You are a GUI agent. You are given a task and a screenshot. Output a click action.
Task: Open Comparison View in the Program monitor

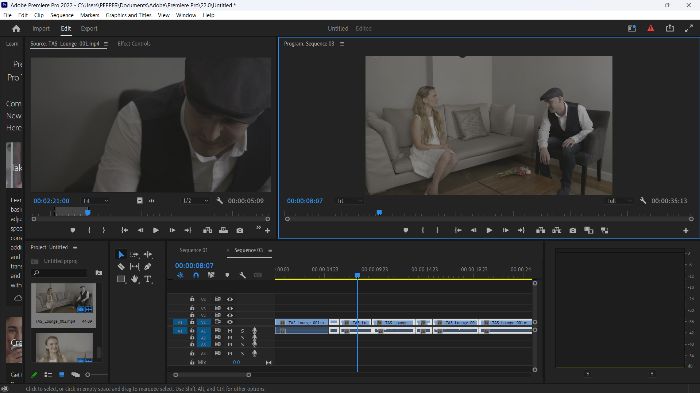click(x=589, y=230)
